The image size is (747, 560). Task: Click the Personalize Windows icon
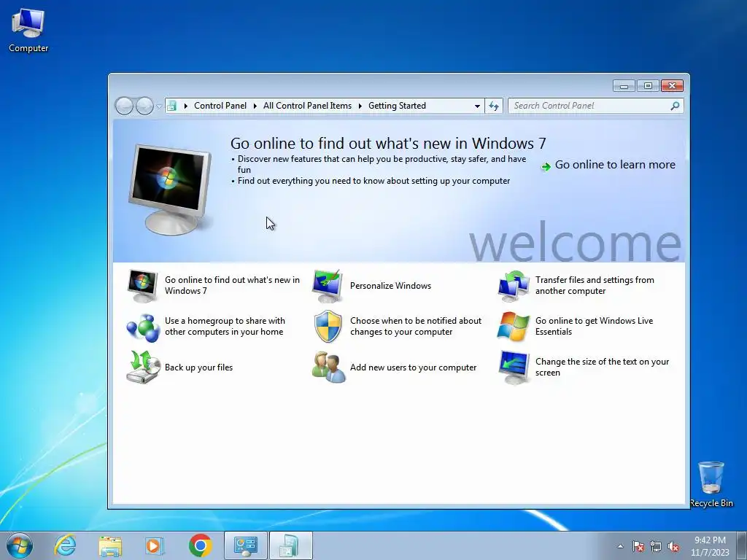(328, 286)
